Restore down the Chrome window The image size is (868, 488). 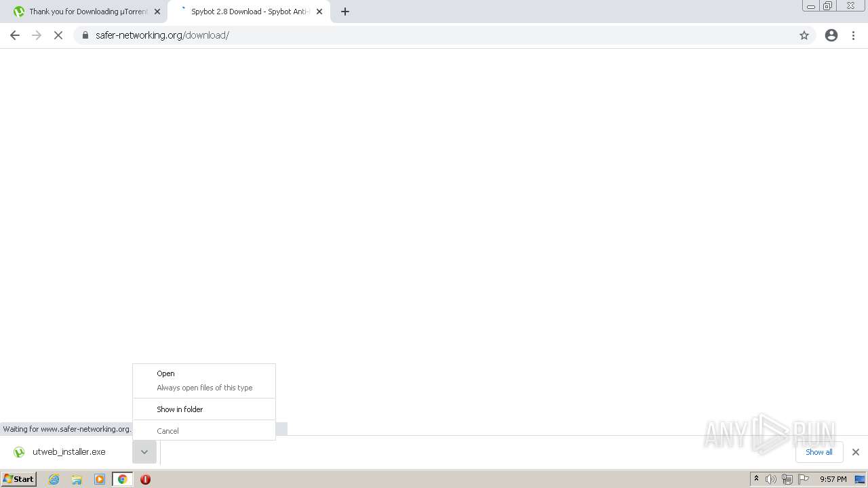tap(828, 6)
